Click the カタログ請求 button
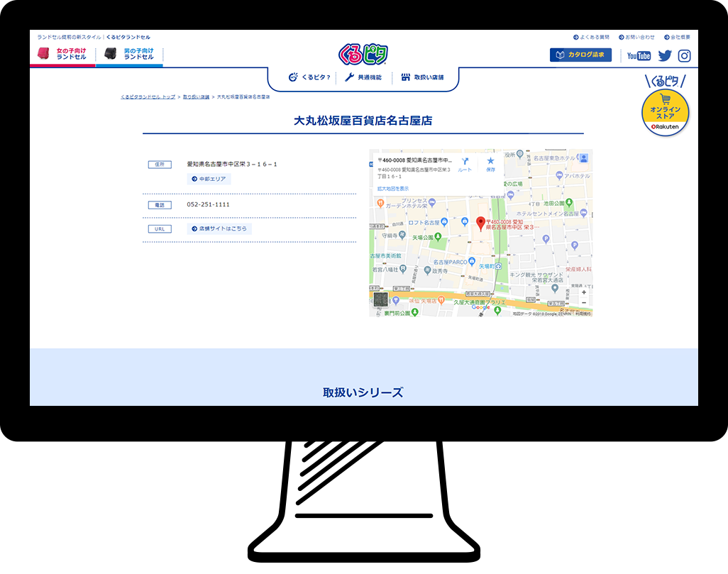The height and width of the screenshot is (574, 728). 580,55
